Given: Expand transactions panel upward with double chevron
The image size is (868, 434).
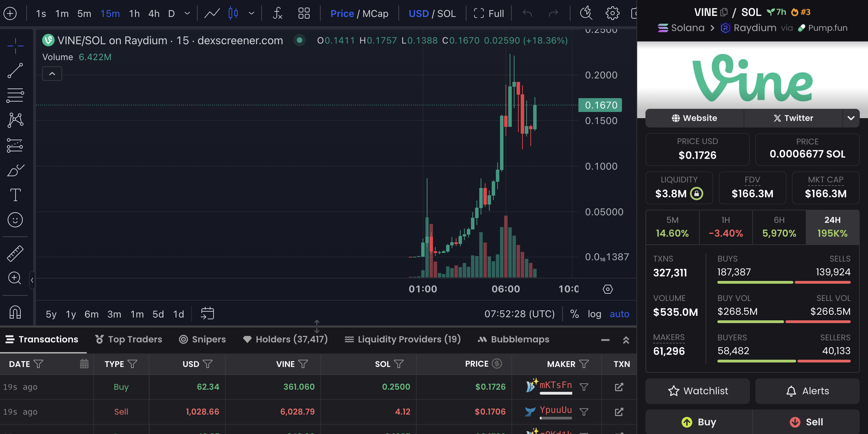Looking at the screenshot, I should 626,340.
